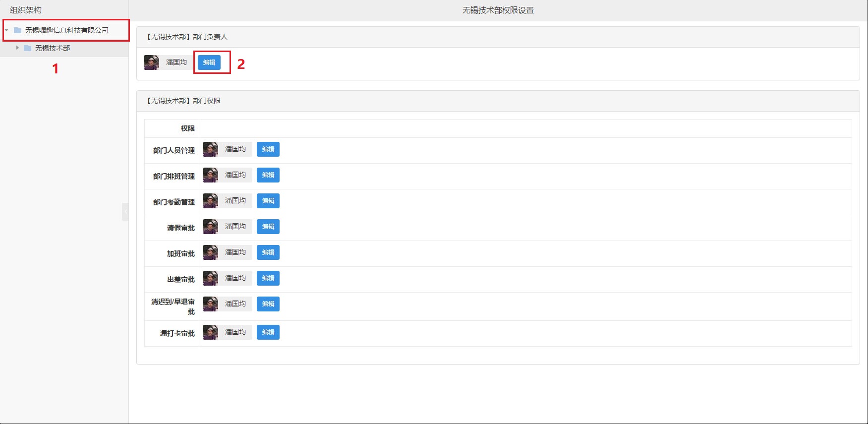Screen dimensions: 868x424
Task: Edit 部门排班管理 permission
Action: 268,175
